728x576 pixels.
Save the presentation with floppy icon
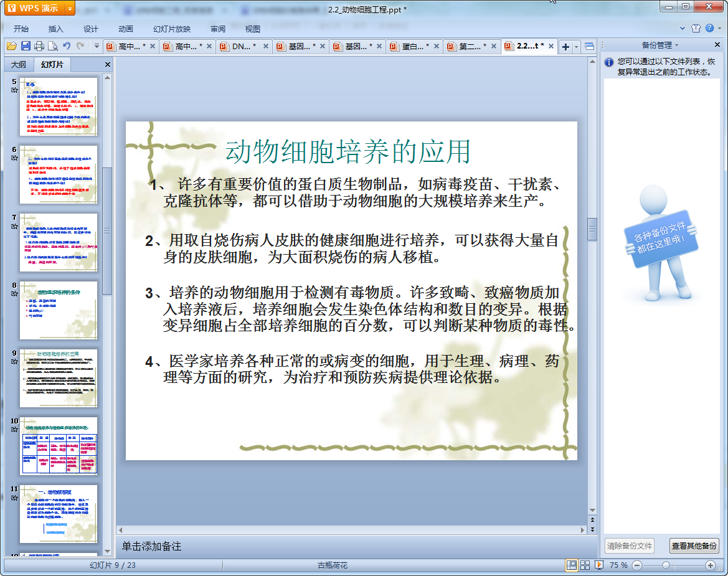point(26,46)
